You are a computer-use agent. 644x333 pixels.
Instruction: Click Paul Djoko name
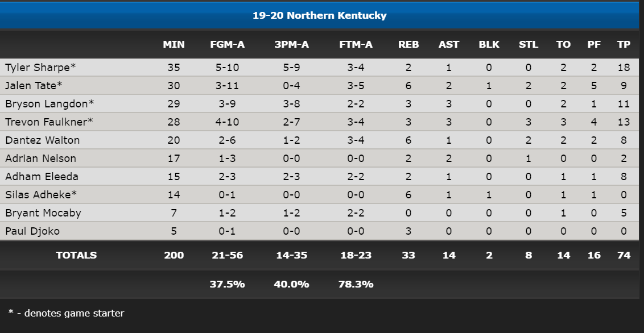(x=32, y=231)
